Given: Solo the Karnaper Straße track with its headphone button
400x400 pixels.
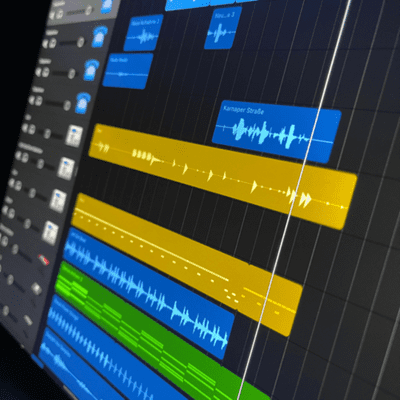Looking at the screenshot, I should (x=39, y=101).
